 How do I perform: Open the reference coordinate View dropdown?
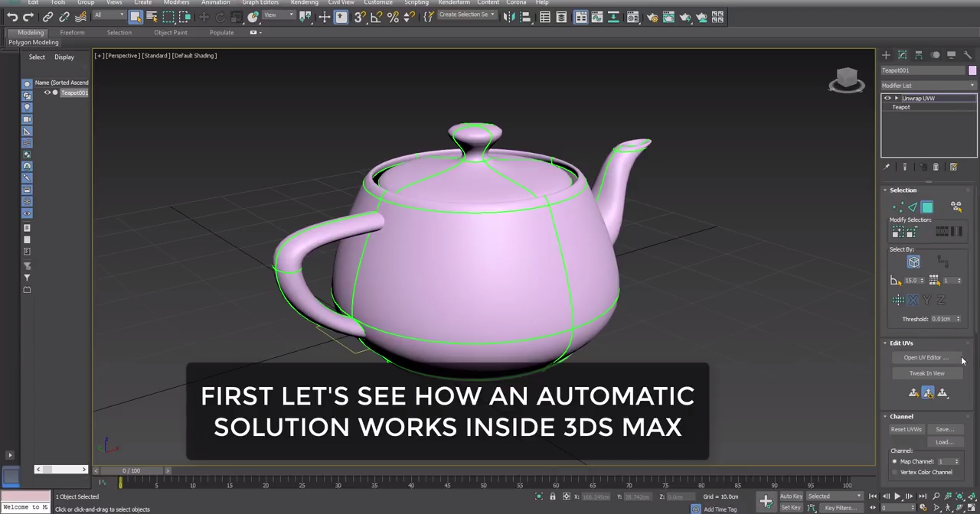coord(279,16)
